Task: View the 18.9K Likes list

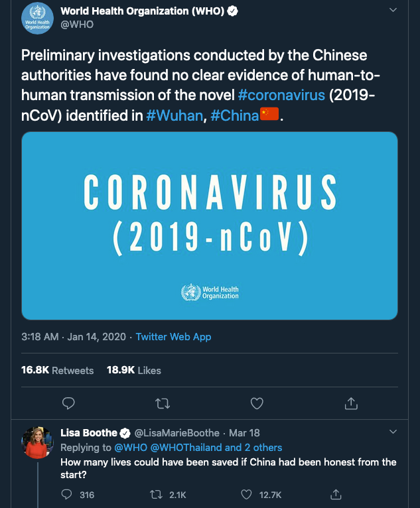Action: (134, 370)
